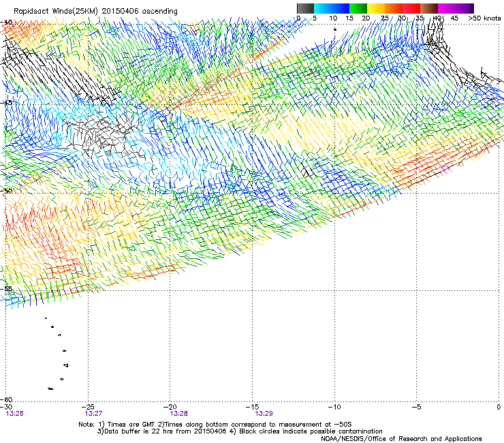Click the latitude label '-55'
This screenshot has height=443, width=504.
[x=6, y=288]
